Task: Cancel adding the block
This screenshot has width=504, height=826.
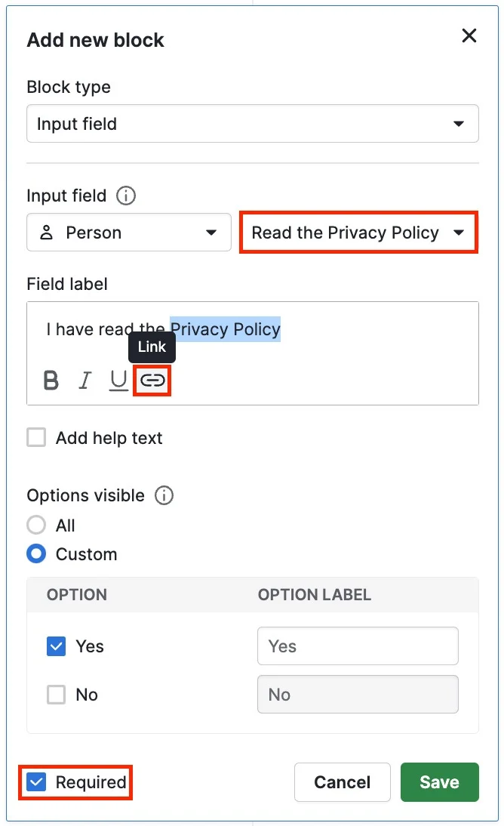Action: tap(343, 782)
